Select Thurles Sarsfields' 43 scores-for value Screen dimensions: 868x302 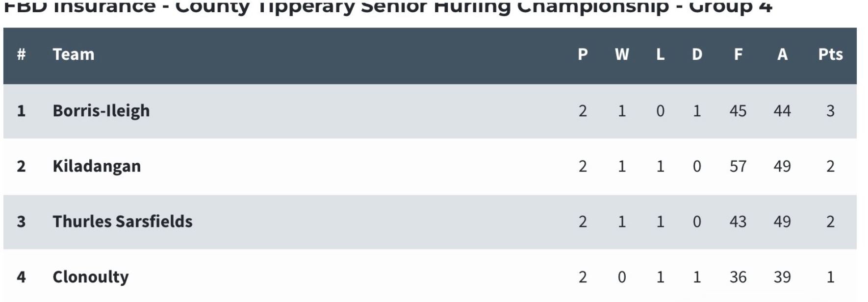[738, 222]
